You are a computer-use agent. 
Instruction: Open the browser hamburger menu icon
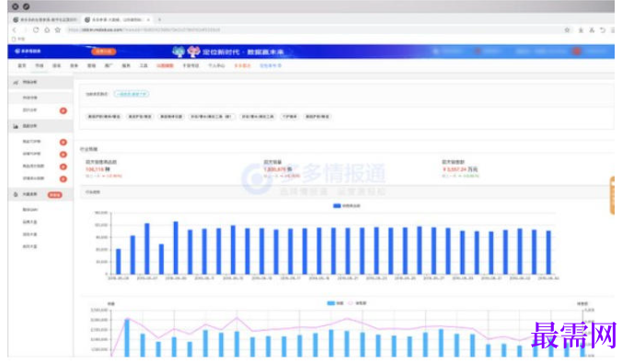pos(613,30)
